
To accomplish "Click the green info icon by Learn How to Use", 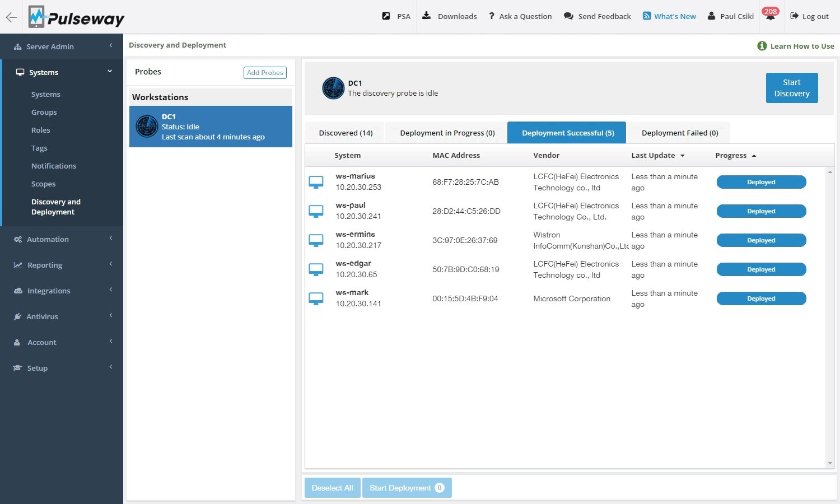I will coord(762,46).
